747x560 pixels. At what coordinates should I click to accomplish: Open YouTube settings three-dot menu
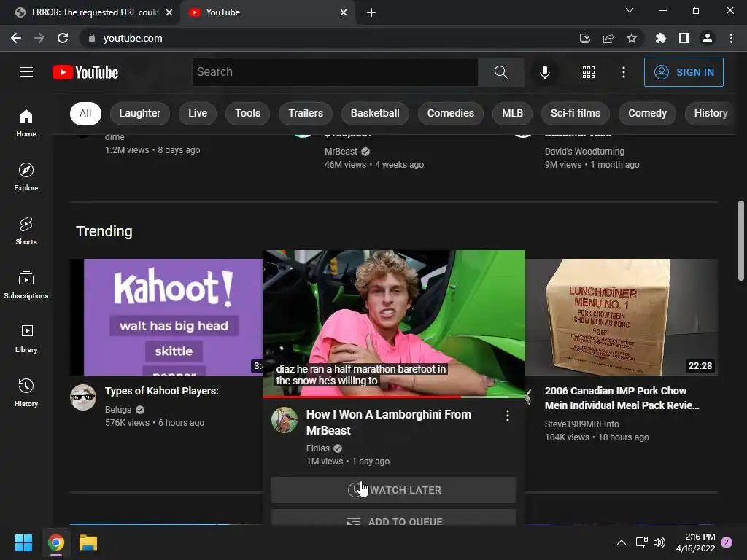pyautogui.click(x=624, y=72)
